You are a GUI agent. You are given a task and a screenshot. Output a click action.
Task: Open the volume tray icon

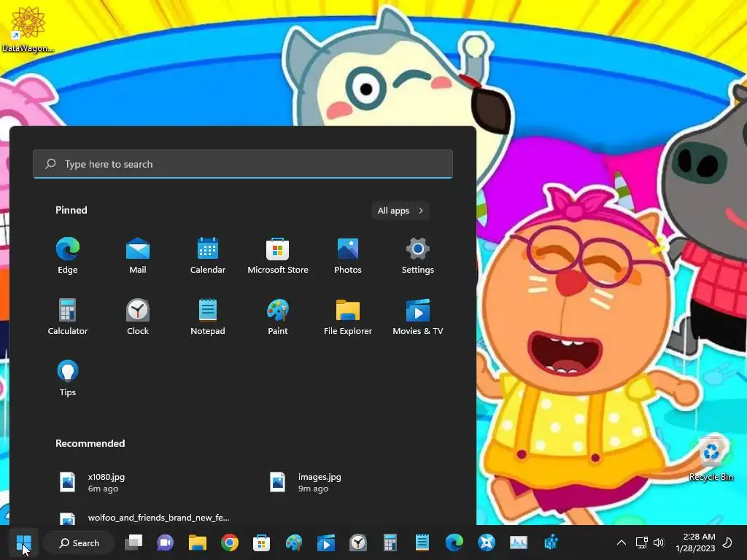tap(659, 542)
